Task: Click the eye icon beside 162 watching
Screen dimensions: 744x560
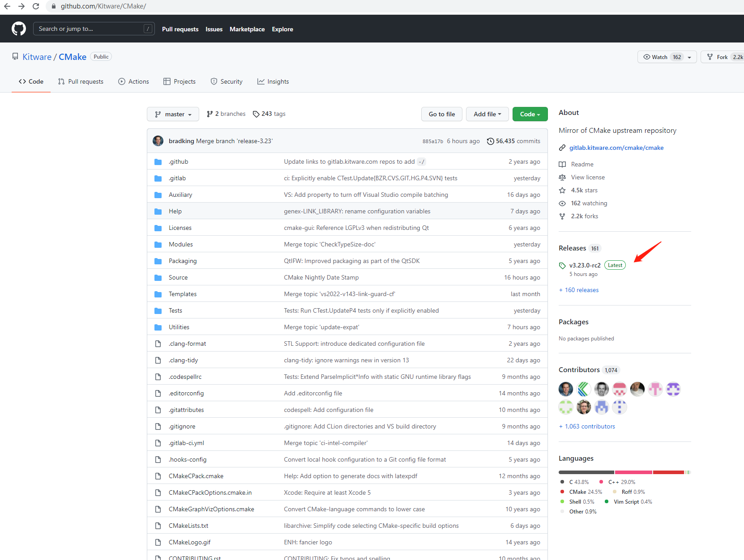Action: (562, 204)
